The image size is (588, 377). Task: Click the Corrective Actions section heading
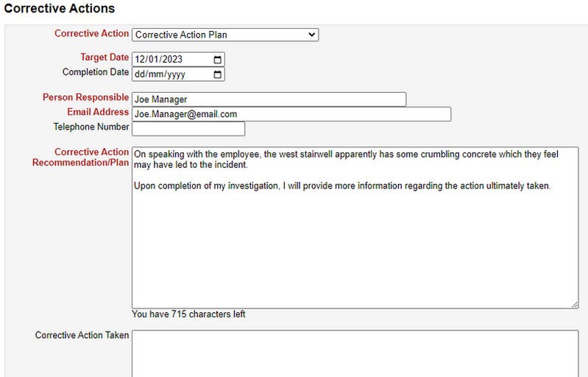tap(60, 9)
